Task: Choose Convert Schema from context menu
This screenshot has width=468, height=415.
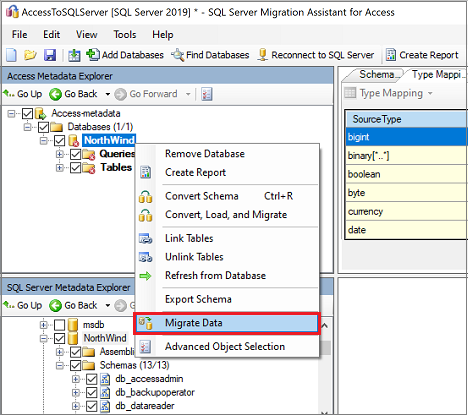Action: 227,196
